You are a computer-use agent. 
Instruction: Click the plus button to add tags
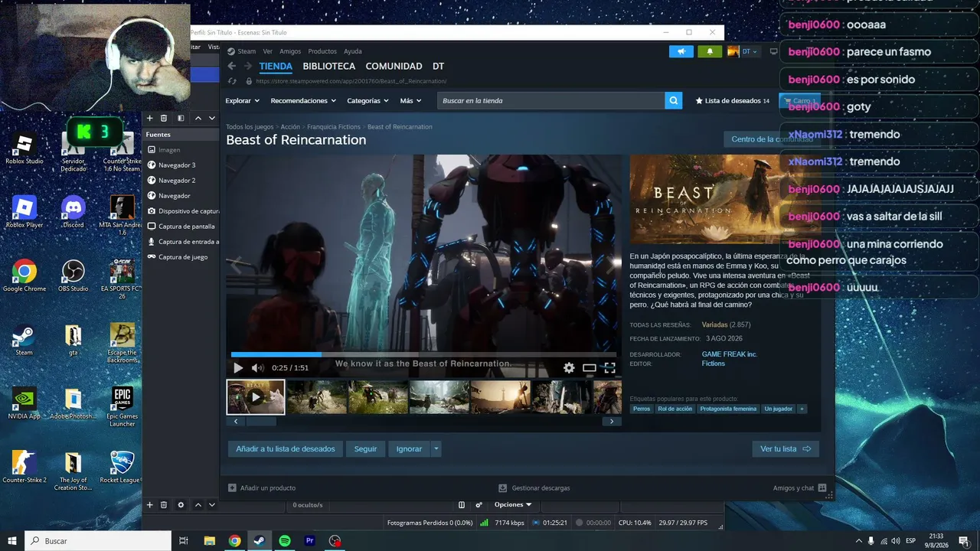(x=802, y=409)
